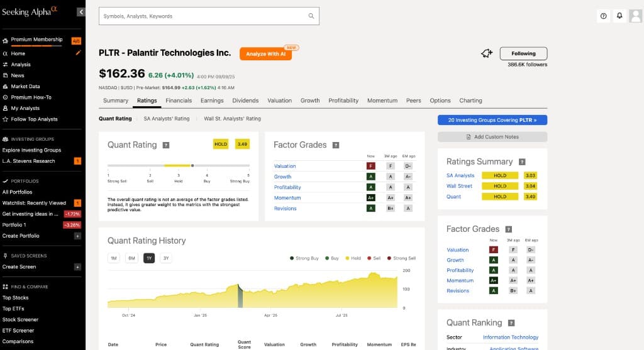Open the Factor Grades help icon in main panel
644x350 pixels.
pos(336,145)
